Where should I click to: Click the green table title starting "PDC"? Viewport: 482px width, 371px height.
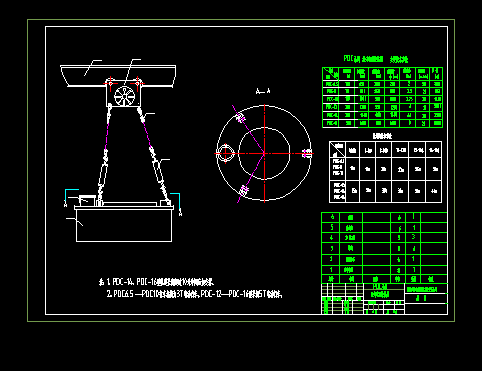tap(376, 59)
